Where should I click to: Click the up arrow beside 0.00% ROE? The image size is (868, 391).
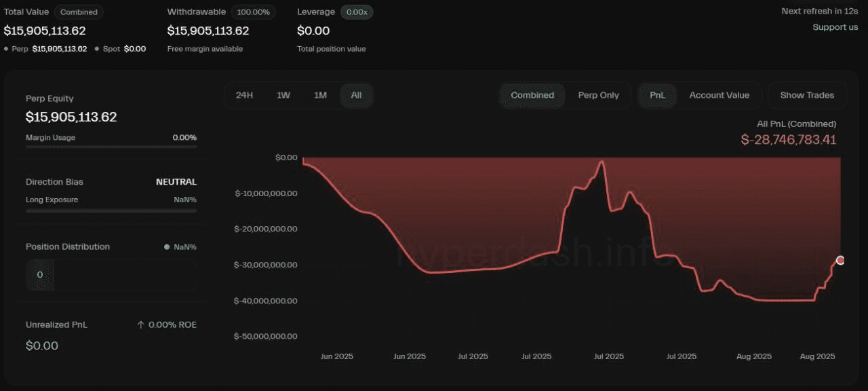point(141,325)
